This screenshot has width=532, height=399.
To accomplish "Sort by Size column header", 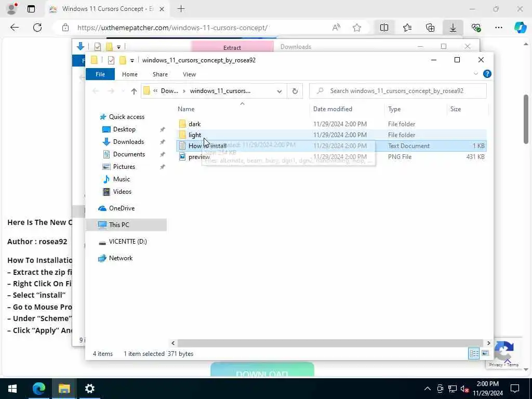I will [x=455, y=109].
